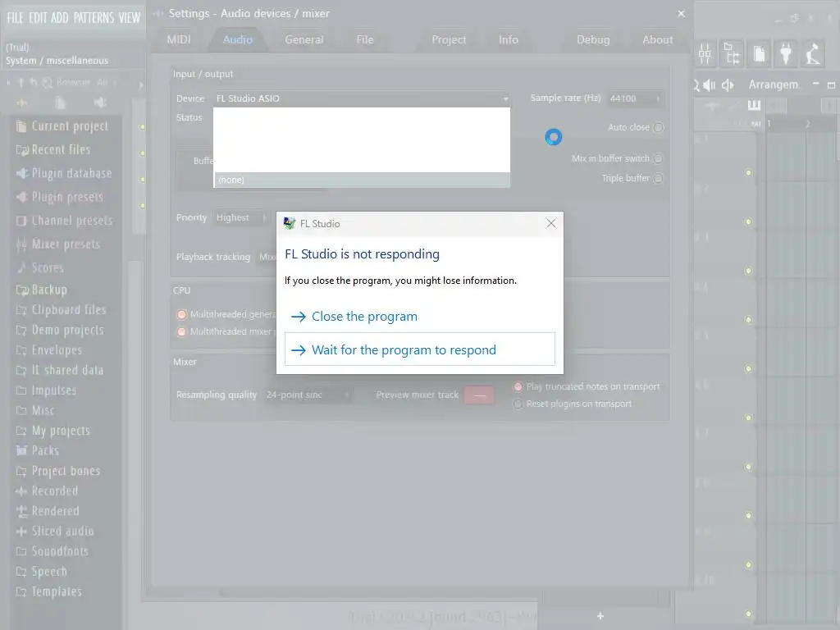
Task: Toggle Reset plugins on transport
Action: (518, 404)
